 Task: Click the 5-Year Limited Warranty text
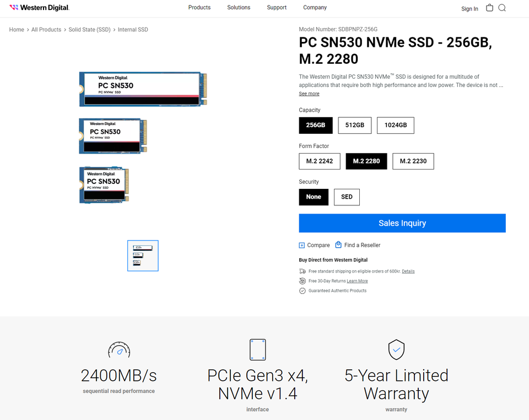pos(396,385)
